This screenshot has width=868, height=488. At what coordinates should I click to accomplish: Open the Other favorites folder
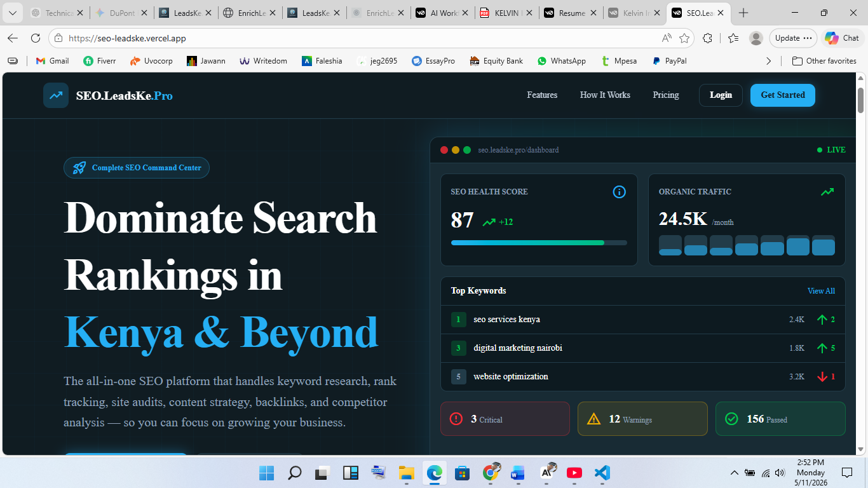(824, 61)
